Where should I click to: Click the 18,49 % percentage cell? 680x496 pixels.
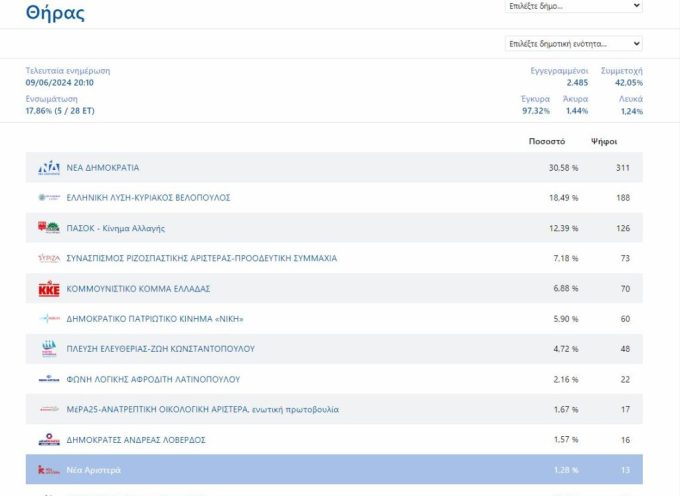563,197
